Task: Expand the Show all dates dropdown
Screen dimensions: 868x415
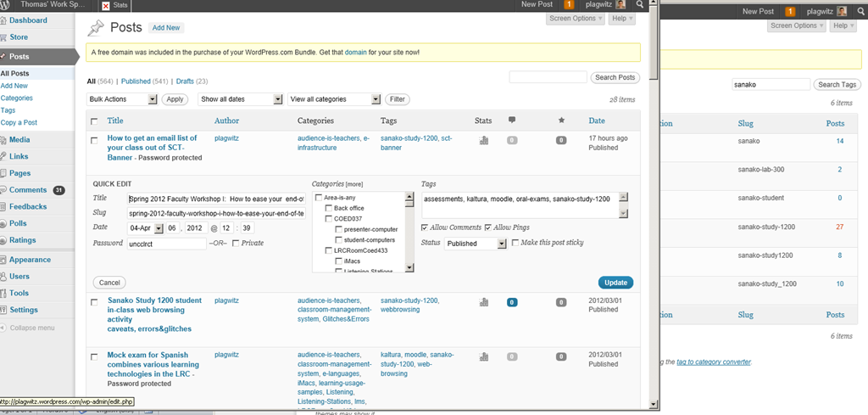Action: tap(240, 99)
